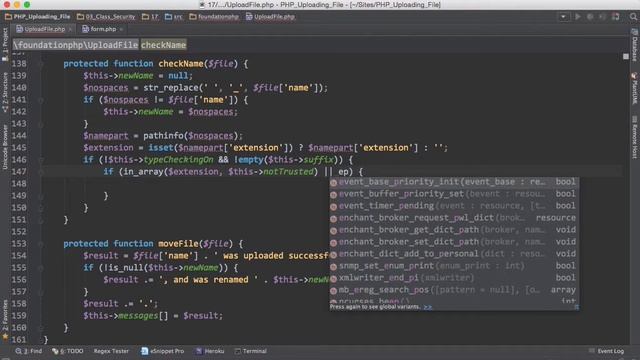640x360 pixels.
Task: Click the \foundationphp\UploadFile class breadcrumb
Action: click(76, 45)
